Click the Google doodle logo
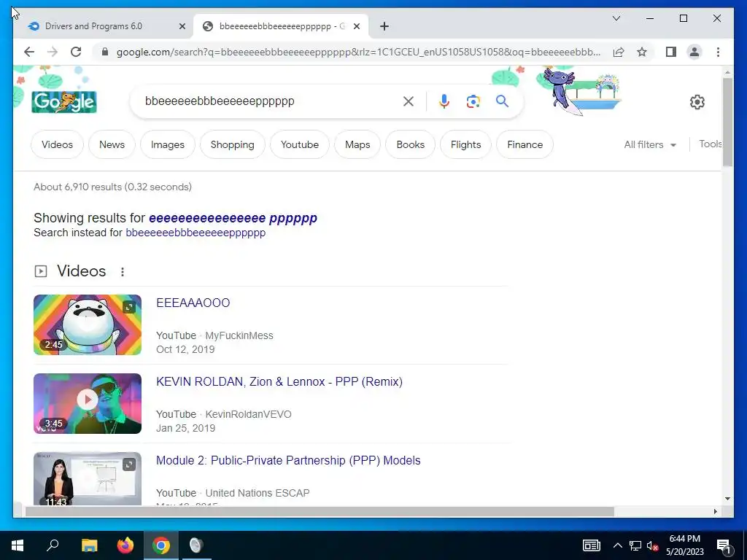747x560 pixels. [x=64, y=101]
